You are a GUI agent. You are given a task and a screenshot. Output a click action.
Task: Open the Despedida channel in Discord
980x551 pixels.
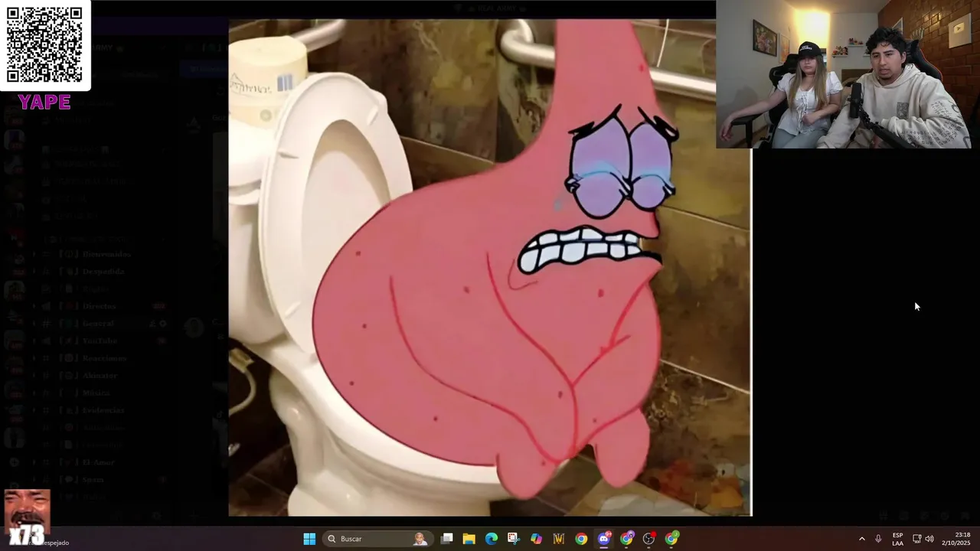[103, 272]
